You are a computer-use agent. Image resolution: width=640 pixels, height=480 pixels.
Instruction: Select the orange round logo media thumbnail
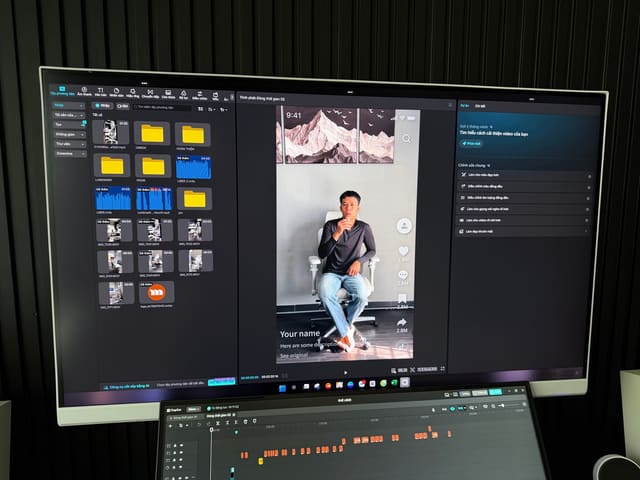(x=157, y=292)
